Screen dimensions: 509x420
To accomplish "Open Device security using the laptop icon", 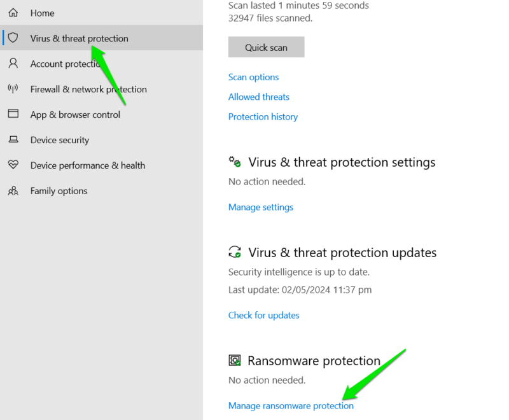I will point(13,140).
